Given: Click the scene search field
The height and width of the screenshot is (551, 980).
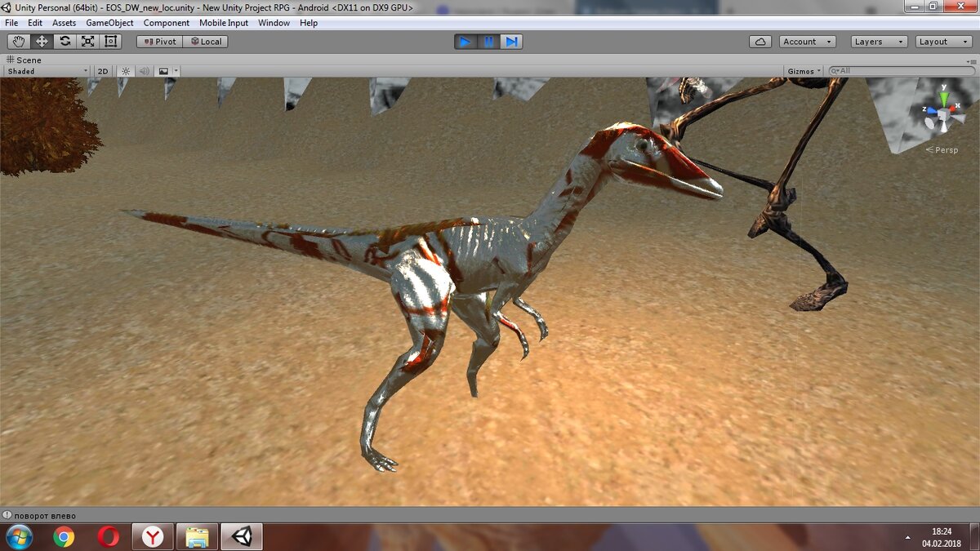Looking at the screenshot, I should coord(901,71).
